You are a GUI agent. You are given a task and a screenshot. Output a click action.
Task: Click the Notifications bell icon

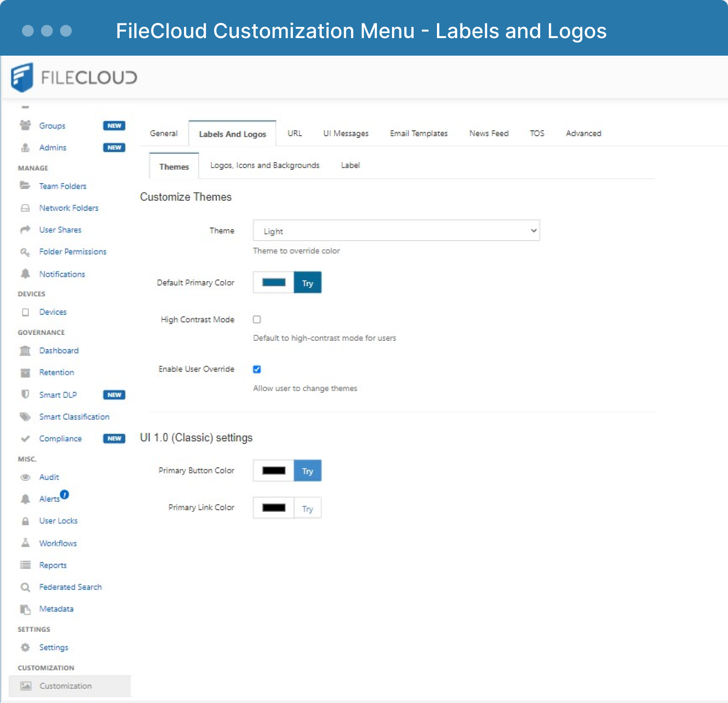point(25,274)
